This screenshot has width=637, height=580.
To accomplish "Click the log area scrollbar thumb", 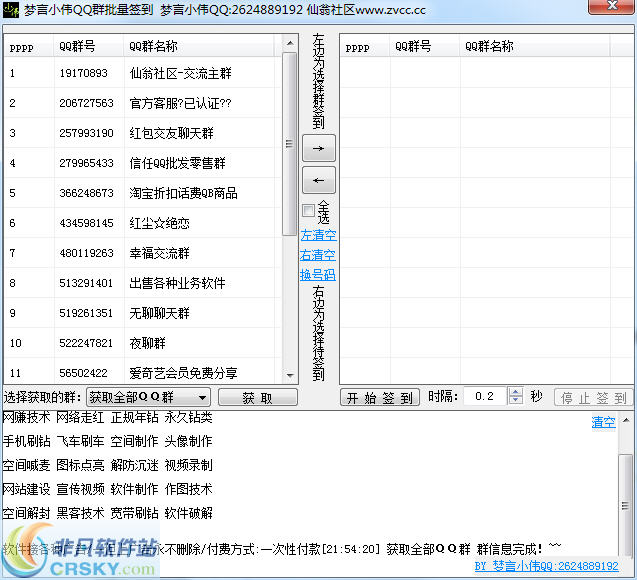I will (626, 505).
